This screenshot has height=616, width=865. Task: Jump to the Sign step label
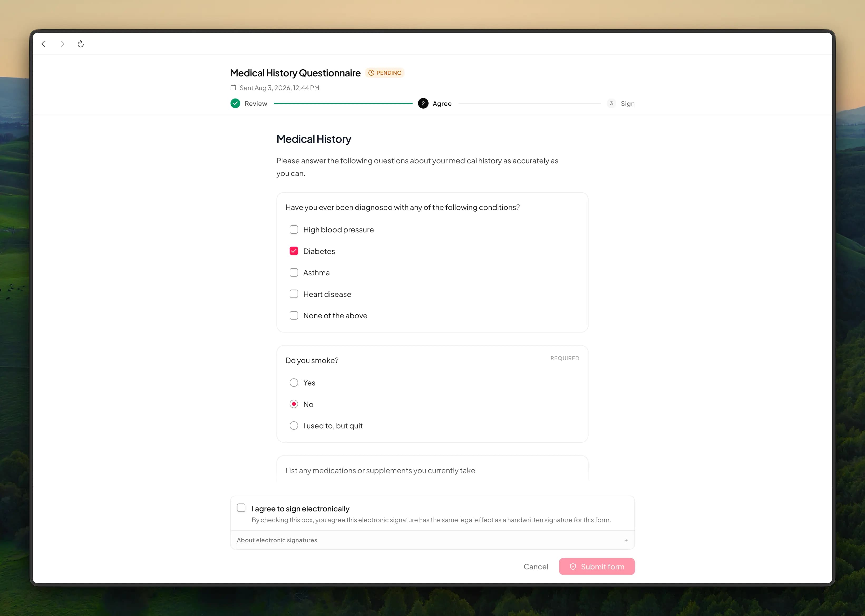tap(628, 104)
